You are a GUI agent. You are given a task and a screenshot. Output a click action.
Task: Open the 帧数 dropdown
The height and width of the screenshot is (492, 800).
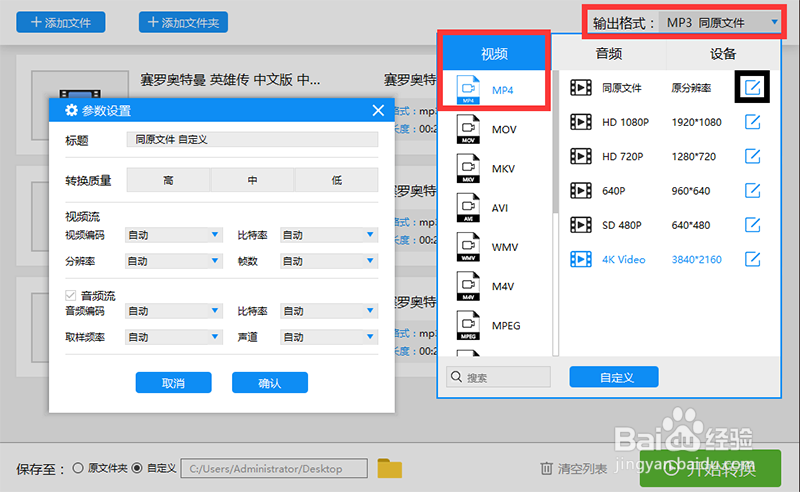tap(329, 261)
